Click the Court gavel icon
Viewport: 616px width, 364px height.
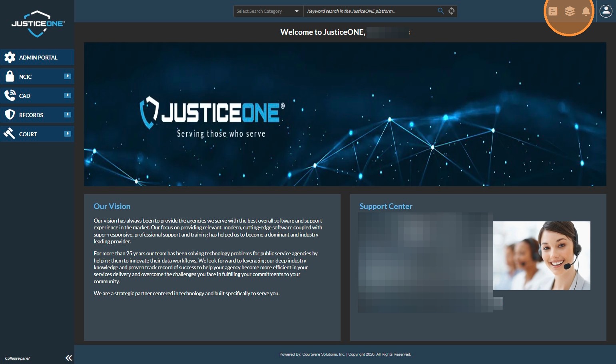click(9, 133)
